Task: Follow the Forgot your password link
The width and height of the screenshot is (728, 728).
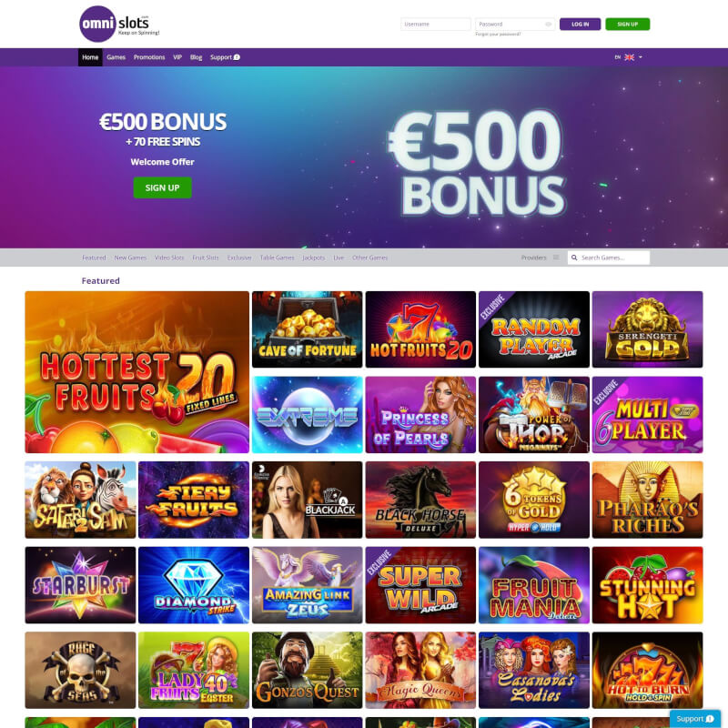Action: click(498, 35)
